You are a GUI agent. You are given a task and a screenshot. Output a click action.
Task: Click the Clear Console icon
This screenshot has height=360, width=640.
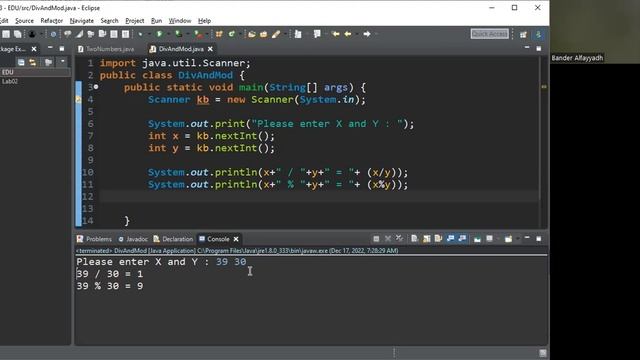click(414, 239)
